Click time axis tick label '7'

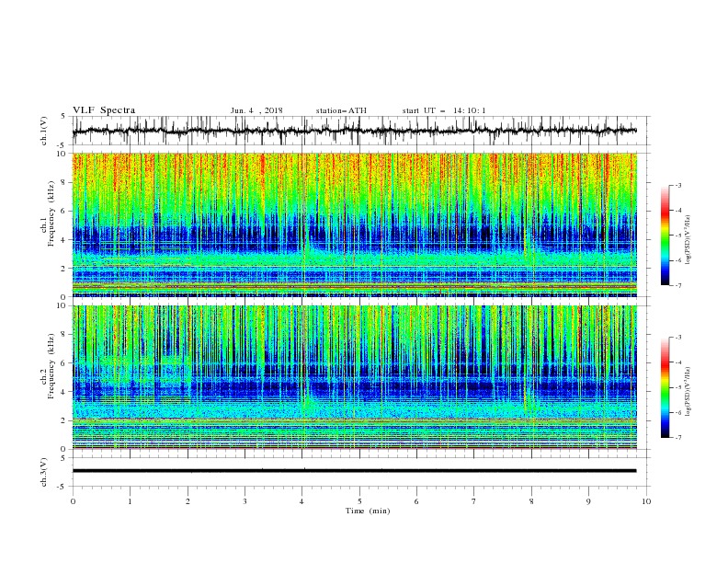[474, 501]
